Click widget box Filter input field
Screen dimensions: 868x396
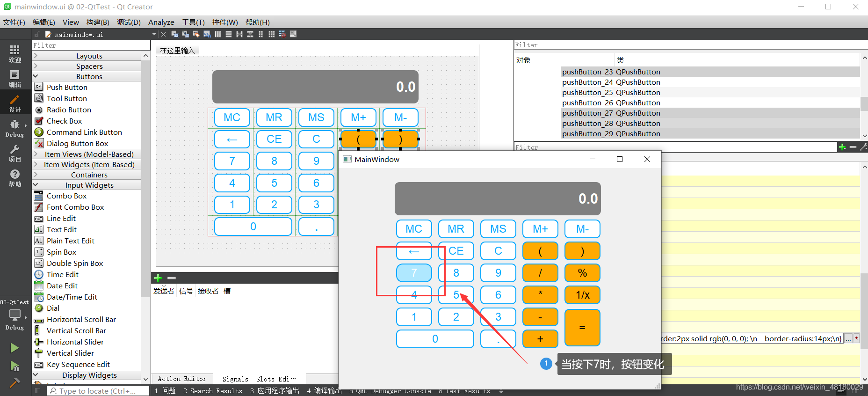[x=91, y=45]
